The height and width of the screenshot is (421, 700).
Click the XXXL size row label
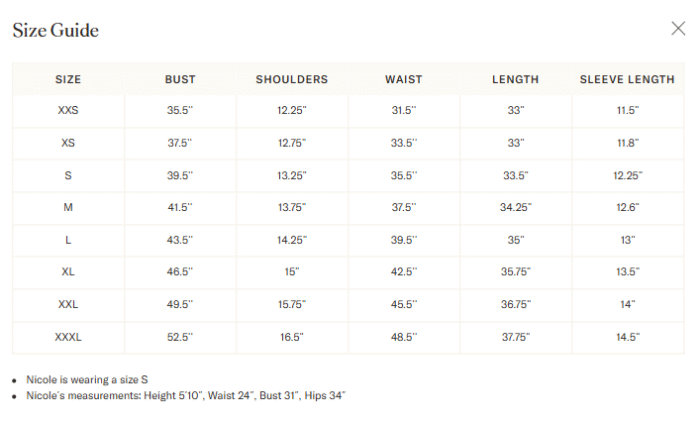click(68, 337)
